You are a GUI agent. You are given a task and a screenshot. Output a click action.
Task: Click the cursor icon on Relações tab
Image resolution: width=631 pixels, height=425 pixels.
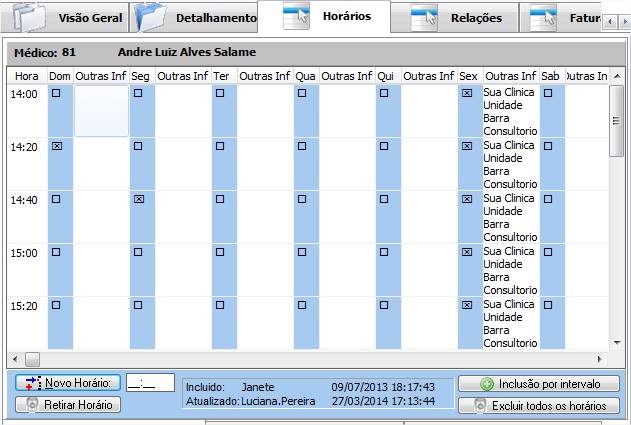pyautogui.click(x=424, y=17)
